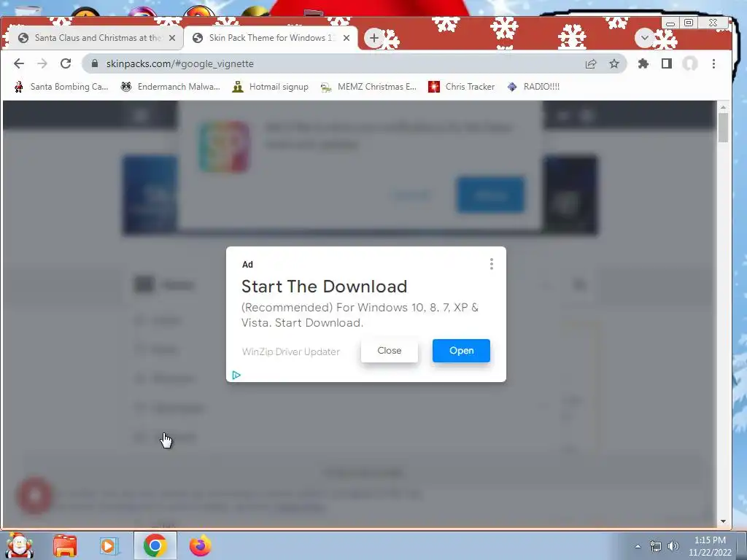
Task: Expand the tab search dropdown arrow
Action: pyautogui.click(x=644, y=38)
